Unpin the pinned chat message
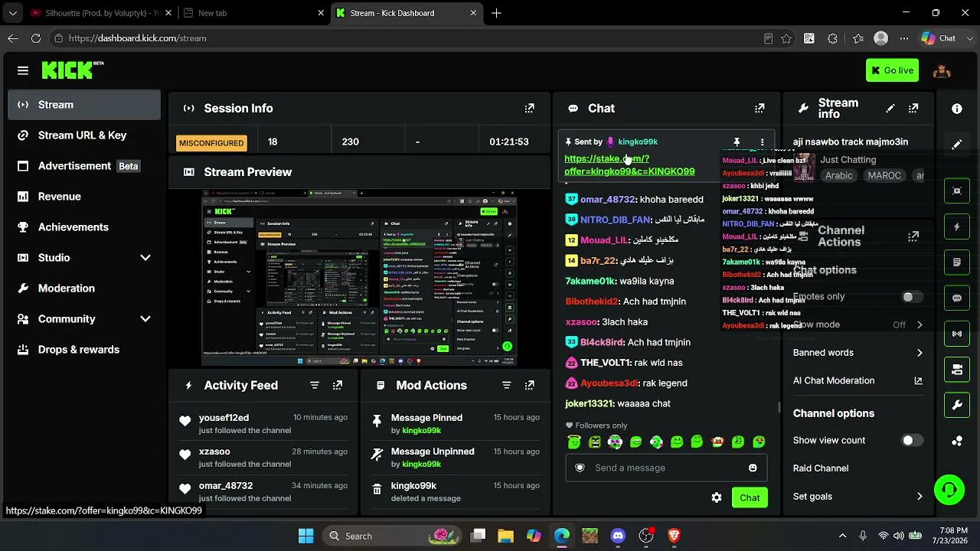 [737, 142]
